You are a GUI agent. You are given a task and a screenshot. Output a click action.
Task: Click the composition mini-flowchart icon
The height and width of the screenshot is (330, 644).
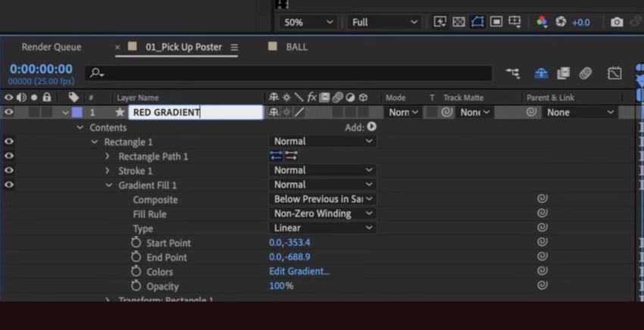pyautogui.click(x=513, y=73)
